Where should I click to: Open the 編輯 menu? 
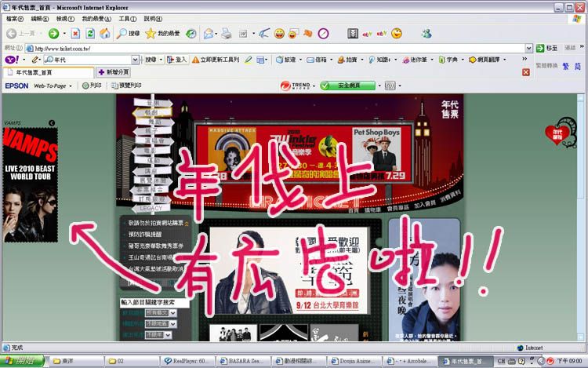[x=40, y=19]
